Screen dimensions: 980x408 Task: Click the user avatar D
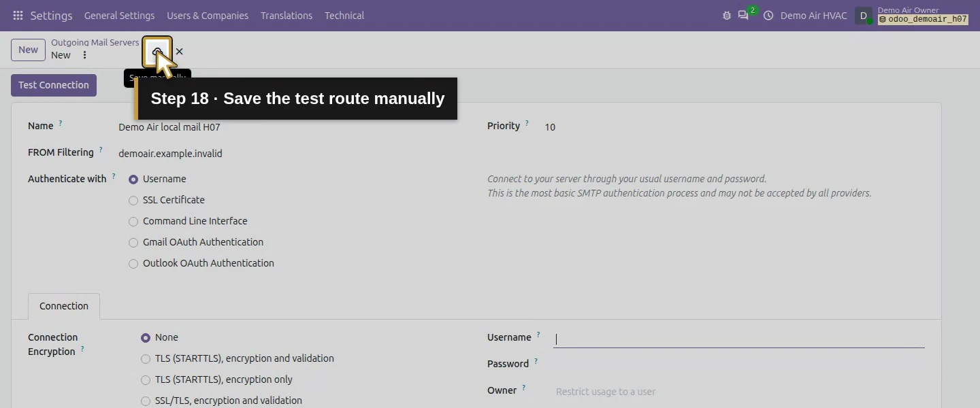pyautogui.click(x=864, y=16)
